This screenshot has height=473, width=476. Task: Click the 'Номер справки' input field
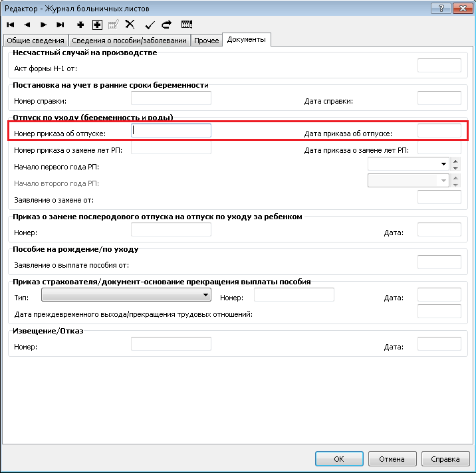pos(171,98)
